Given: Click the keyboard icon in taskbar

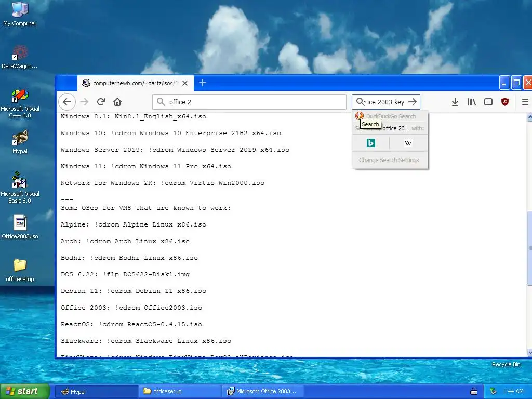Looking at the screenshot, I should click(474, 392).
